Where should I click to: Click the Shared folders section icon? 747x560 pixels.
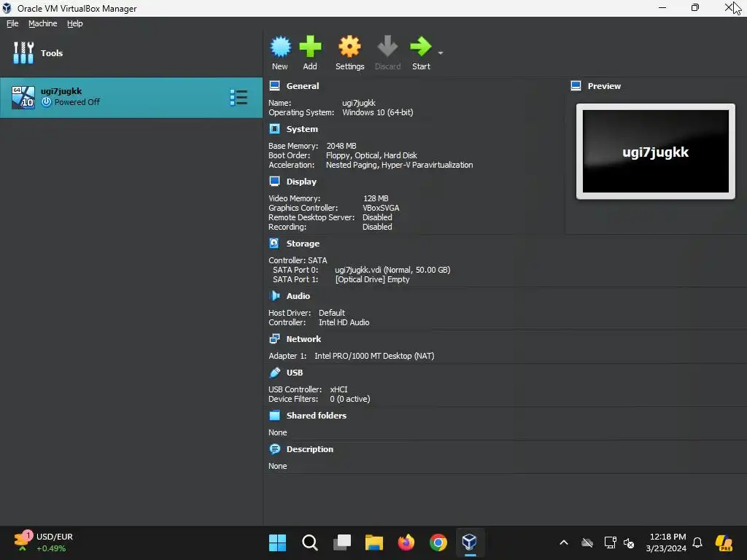(x=274, y=415)
